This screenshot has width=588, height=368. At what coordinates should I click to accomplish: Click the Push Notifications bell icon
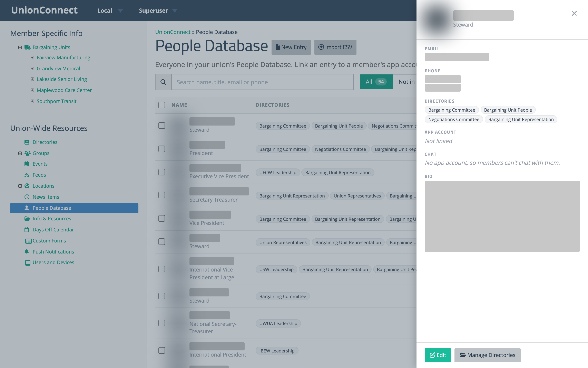(27, 252)
